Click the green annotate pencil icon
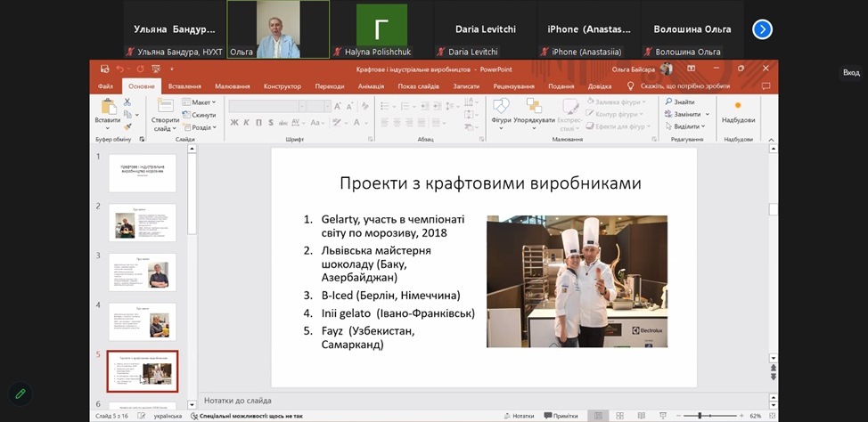868x422 pixels. click(19, 393)
